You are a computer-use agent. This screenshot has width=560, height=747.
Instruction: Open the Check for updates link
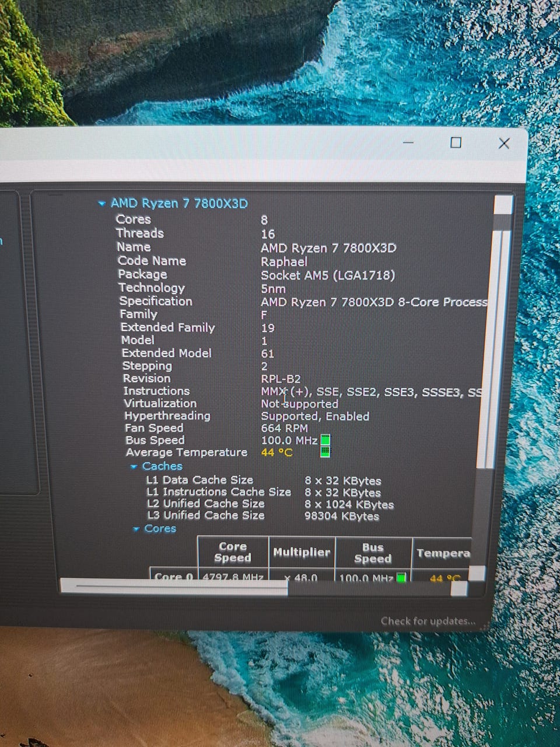click(428, 621)
